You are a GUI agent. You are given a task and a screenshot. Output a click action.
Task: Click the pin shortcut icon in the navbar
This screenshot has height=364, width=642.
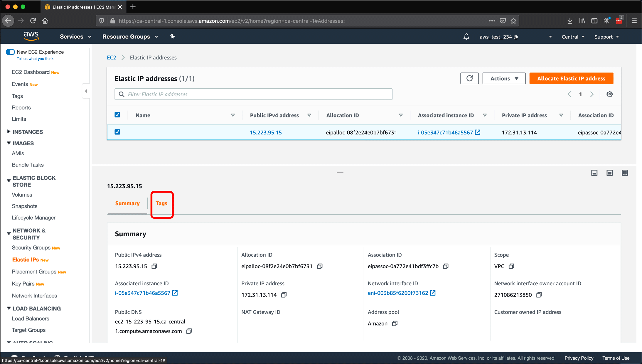click(x=172, y=36)
